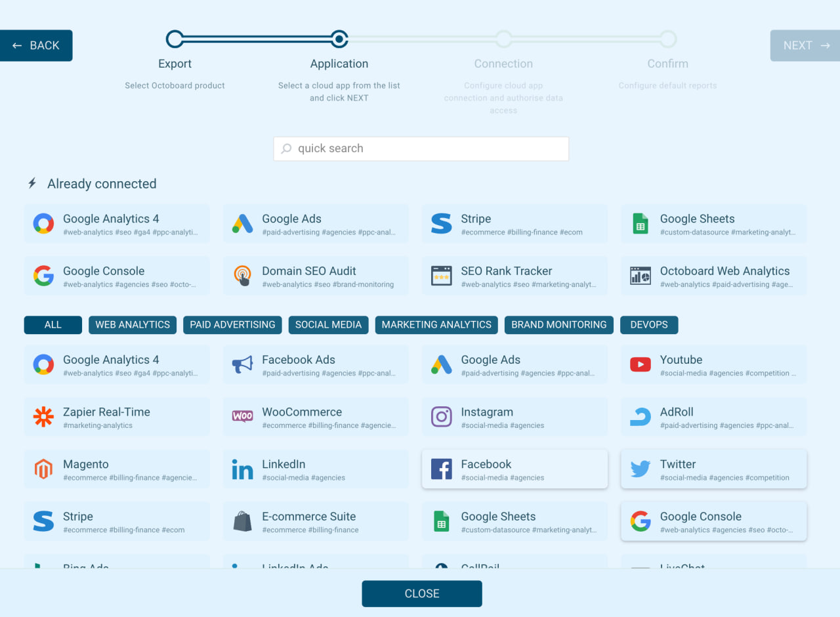Click the Google Ads icon under Already connected

click(x=242, y=224)
